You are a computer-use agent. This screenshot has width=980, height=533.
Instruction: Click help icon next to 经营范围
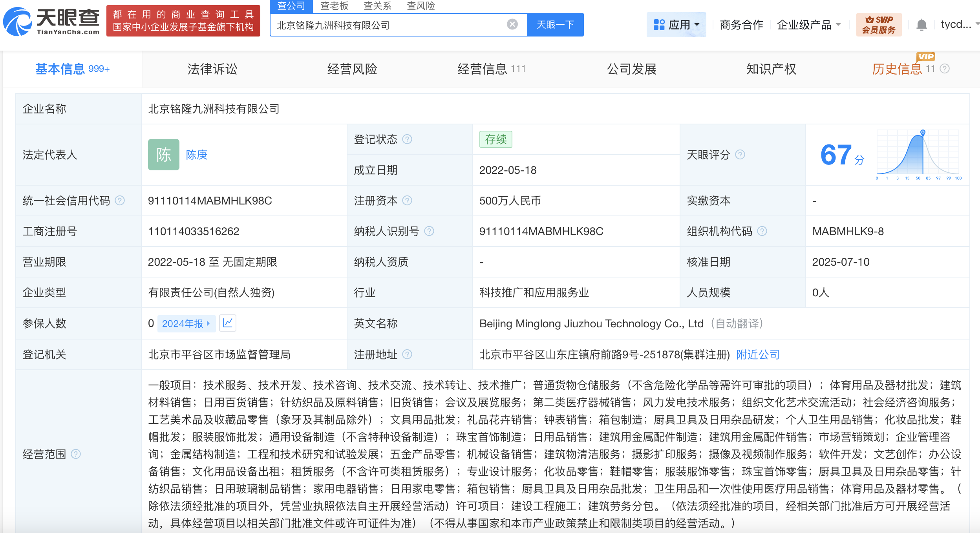click(76, 454)
